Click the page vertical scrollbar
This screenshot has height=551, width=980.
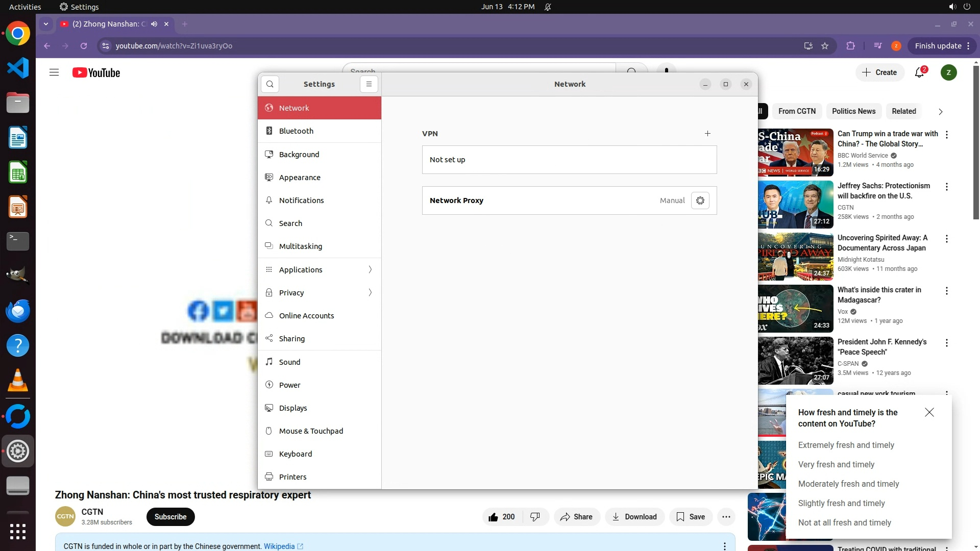(976, 143)
